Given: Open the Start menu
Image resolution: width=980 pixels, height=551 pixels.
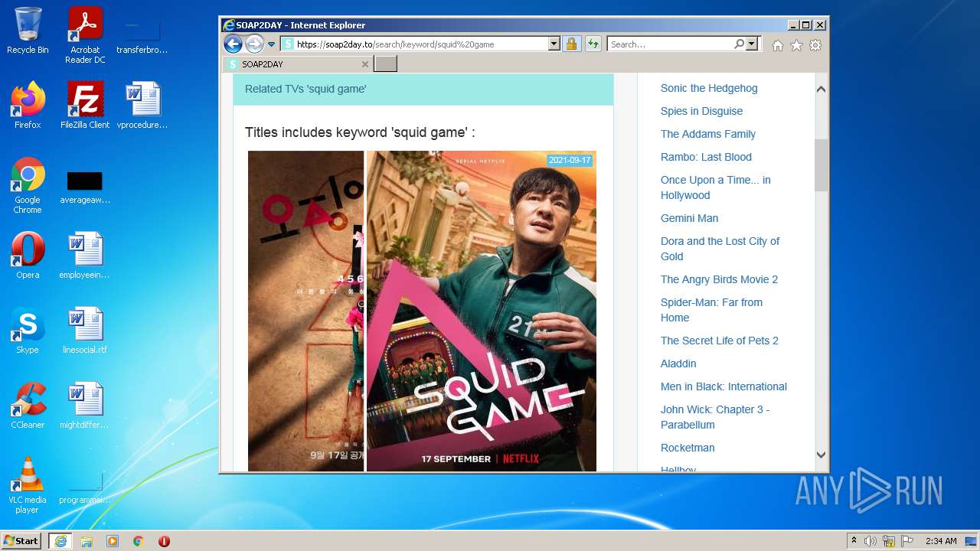Looking at the screenshot, I should (21, 541).
